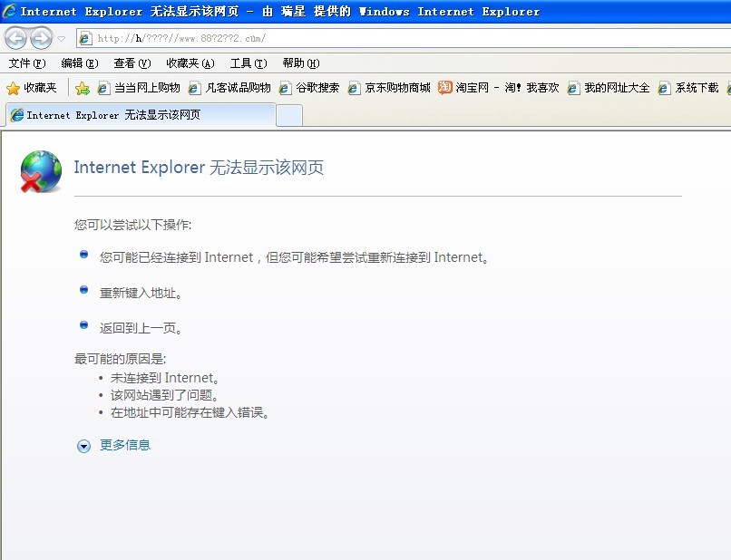
Task: Click the 京东购物商城 bookmark page icon
Action: coord(354,88)
